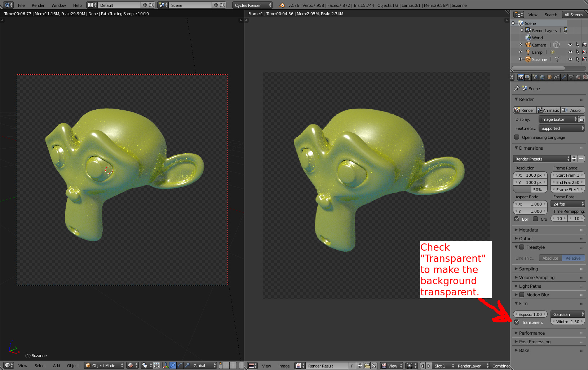Open the Cycles Render engine dropdown
This screenshot has height=370, width=588.
click(x=252, y=5)
